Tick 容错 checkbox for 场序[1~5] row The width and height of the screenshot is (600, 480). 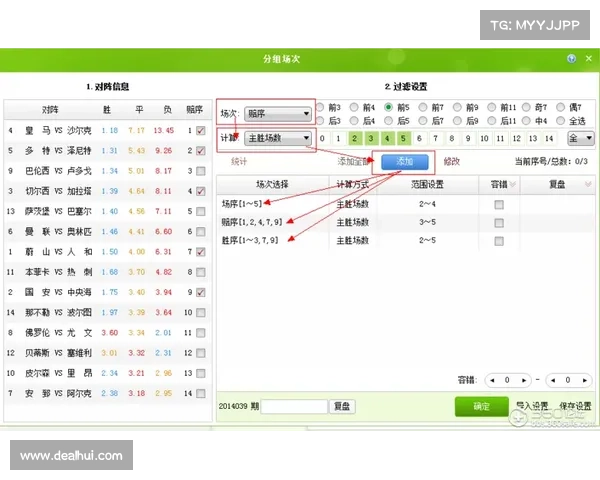click(x=499, y=203)
